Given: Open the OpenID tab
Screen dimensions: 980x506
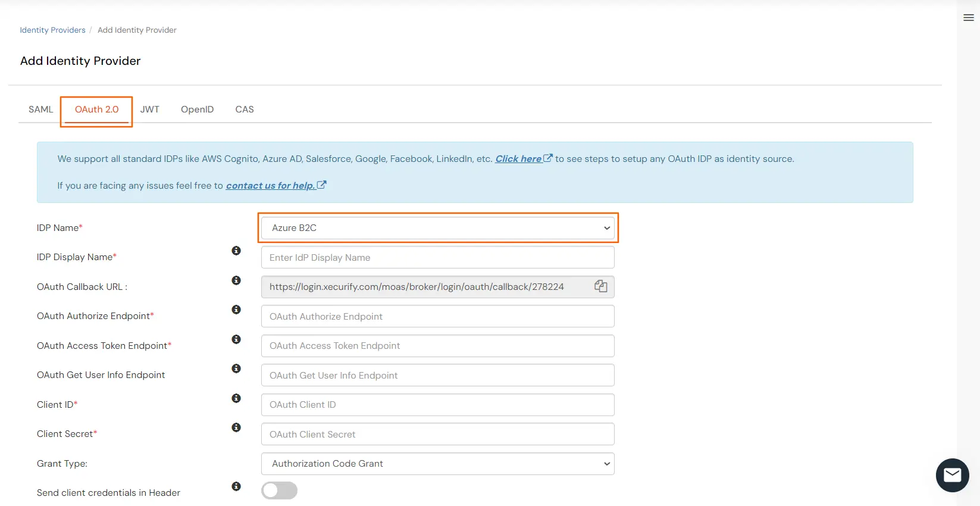Looking at the screenshot, I should (x=197, y=110).
